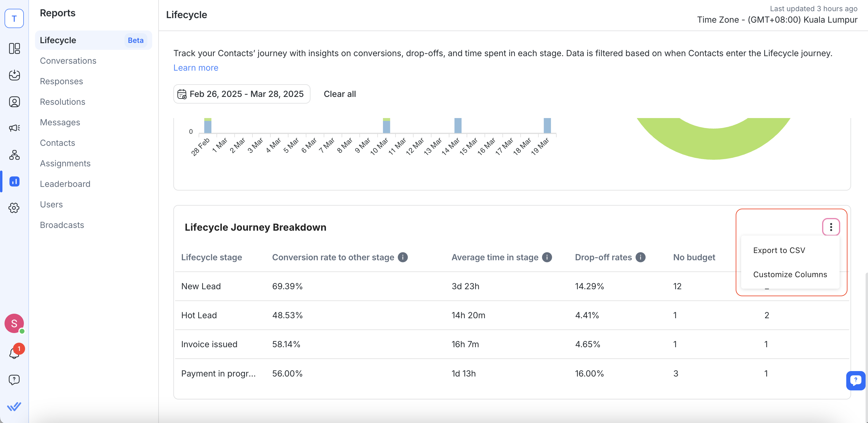The image size is (868, 423).
Task: Open the Settings gear icon
Action: click(x=14, y=208)
